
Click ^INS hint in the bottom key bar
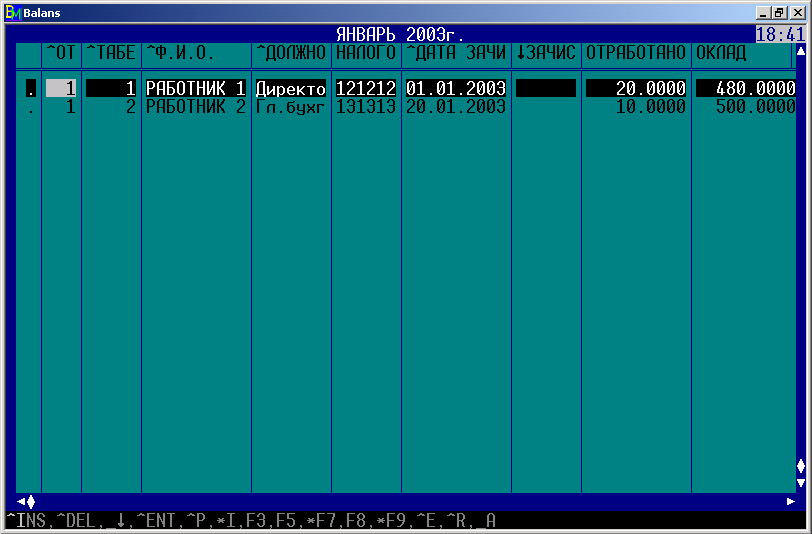pyautogui.click(x=26, y=520)
